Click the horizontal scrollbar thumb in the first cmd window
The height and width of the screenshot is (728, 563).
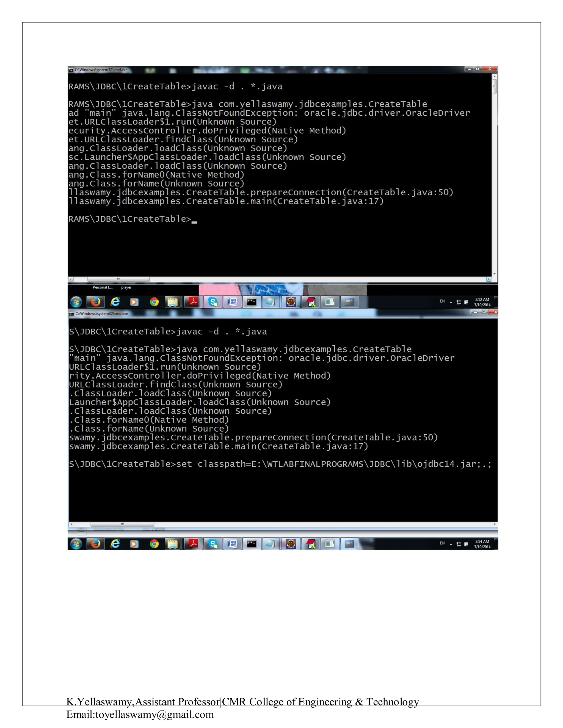click(118, 279)
